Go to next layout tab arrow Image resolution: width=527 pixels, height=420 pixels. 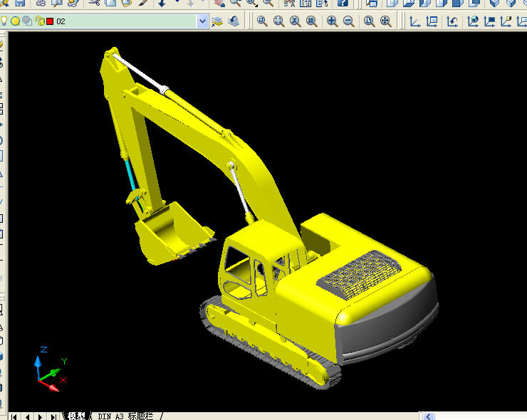pos(41,416)
